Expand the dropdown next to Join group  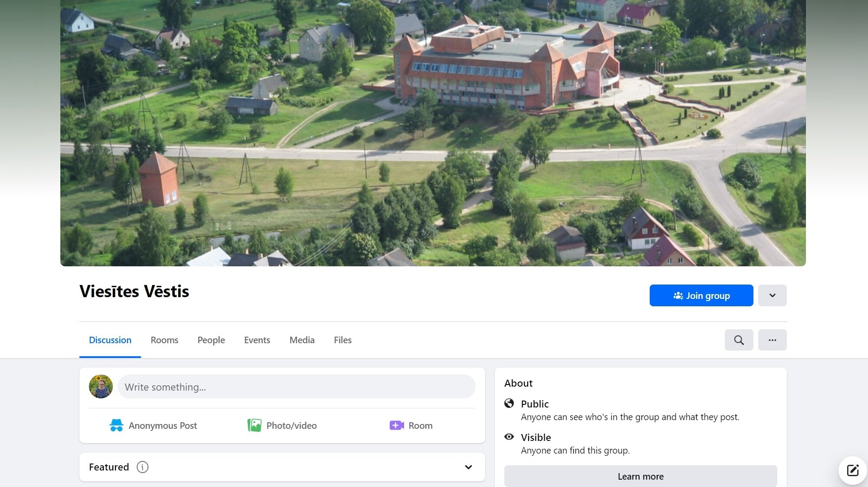click(x=772, y=295)
